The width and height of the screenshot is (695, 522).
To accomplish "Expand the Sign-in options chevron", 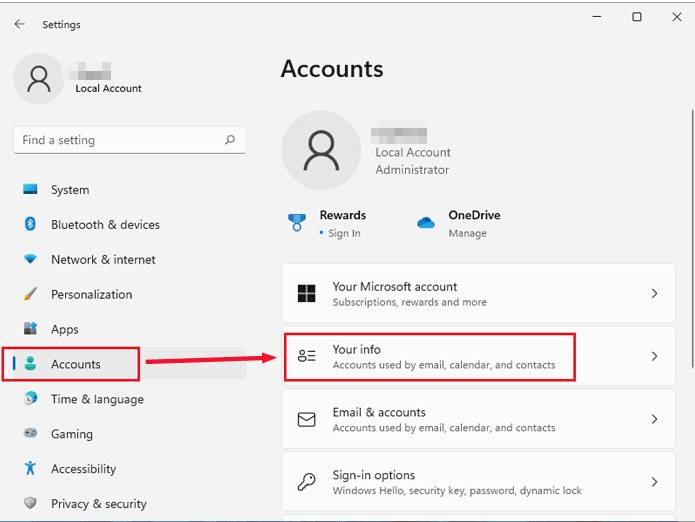I will tap(654, 482).
